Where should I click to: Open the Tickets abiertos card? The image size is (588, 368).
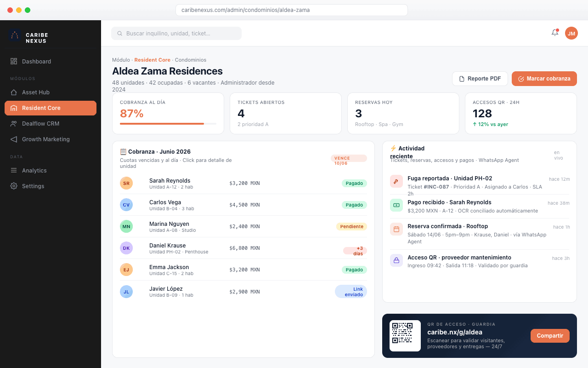pyautogui.click(x=286, y=114)
